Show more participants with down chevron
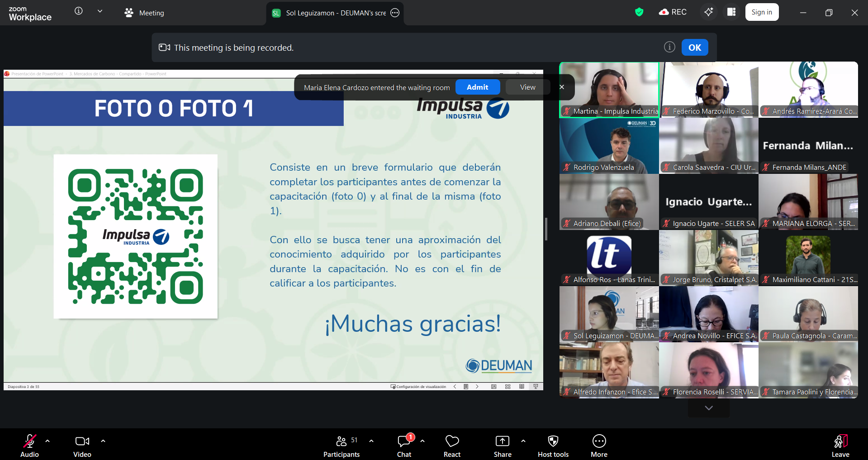This screenshot has height=460, width=868. tap(708, 408)
